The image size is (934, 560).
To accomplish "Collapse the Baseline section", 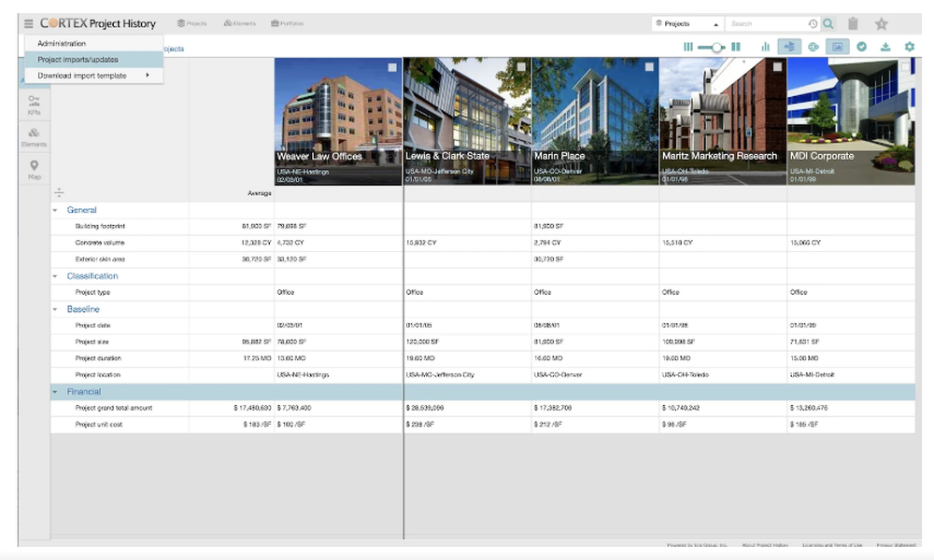I will pyautogui.click(x=55, y=310).
